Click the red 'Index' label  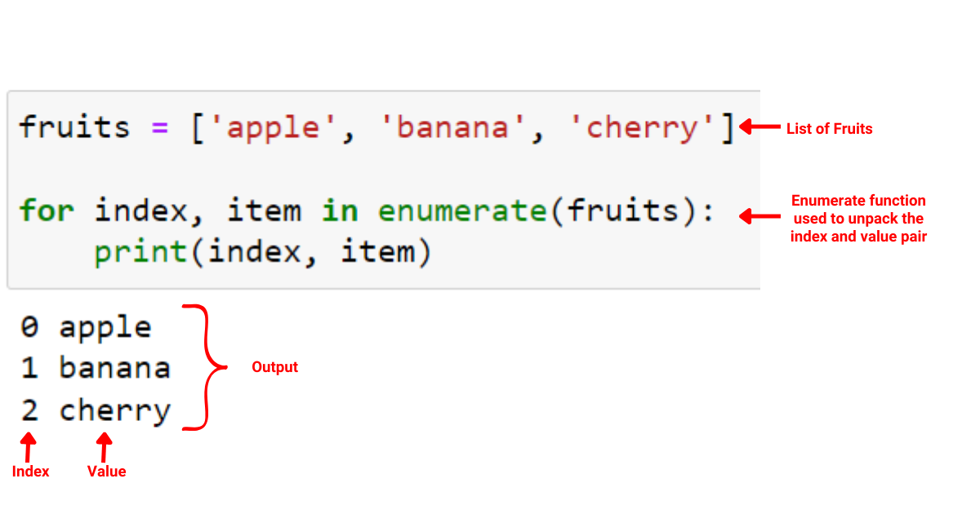[x=30, y=472]
